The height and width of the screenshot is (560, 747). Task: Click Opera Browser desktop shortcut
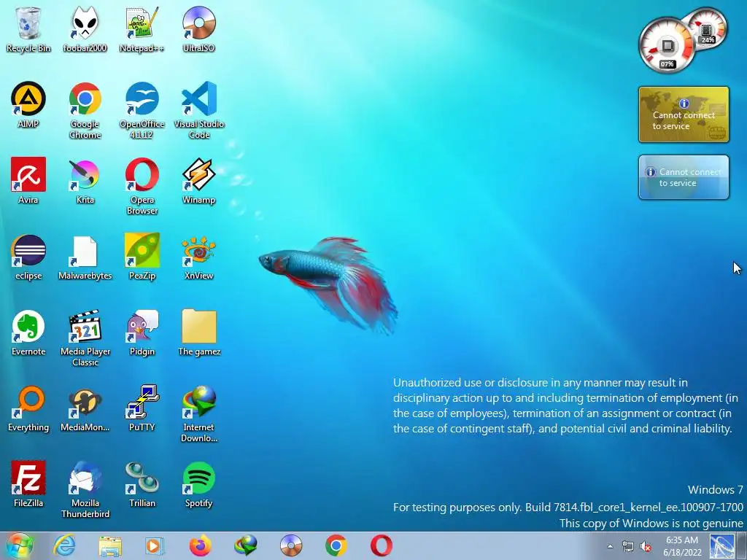coord(142,187)
